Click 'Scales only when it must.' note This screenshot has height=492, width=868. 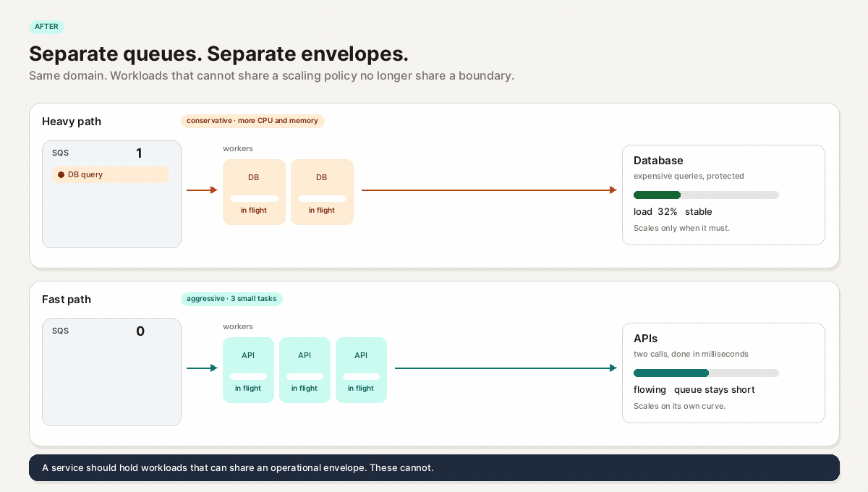point(681,228)
